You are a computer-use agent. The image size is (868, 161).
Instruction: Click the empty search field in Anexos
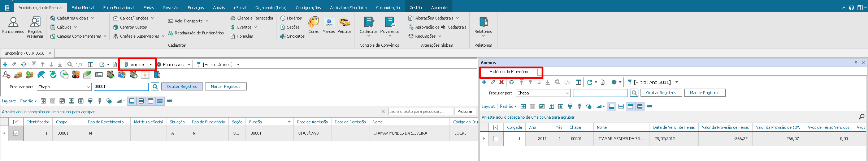point(600,93)
